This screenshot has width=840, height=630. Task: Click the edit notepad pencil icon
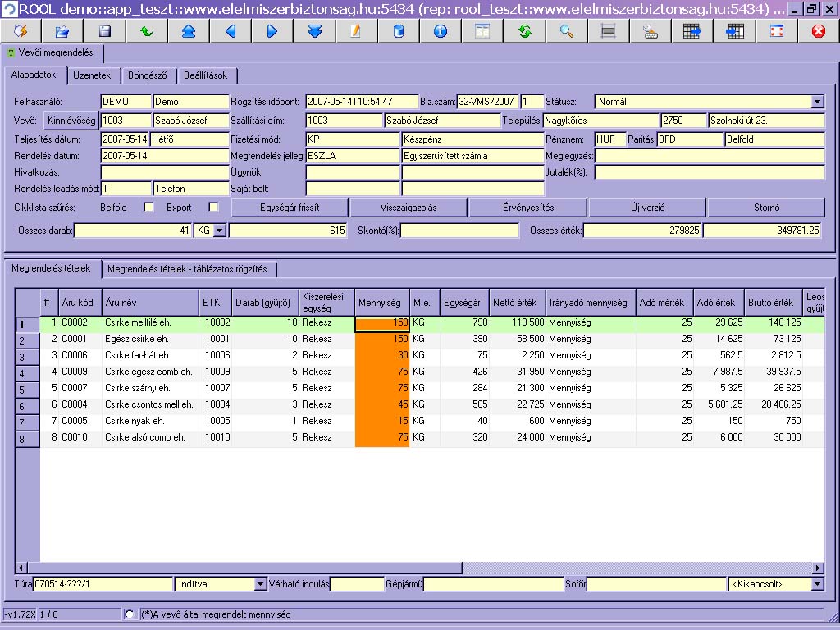(356, 31)
